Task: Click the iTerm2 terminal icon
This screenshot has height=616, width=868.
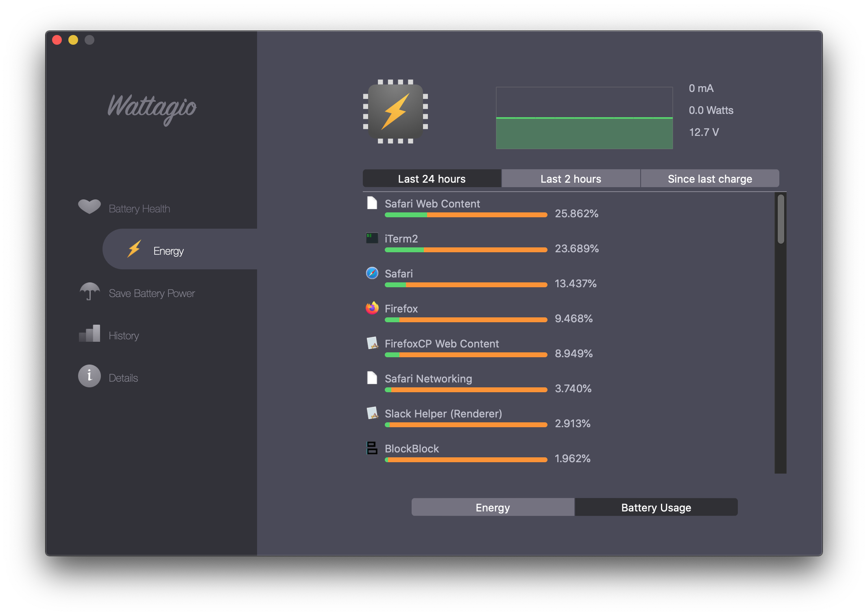Action: tap(372, 238)
